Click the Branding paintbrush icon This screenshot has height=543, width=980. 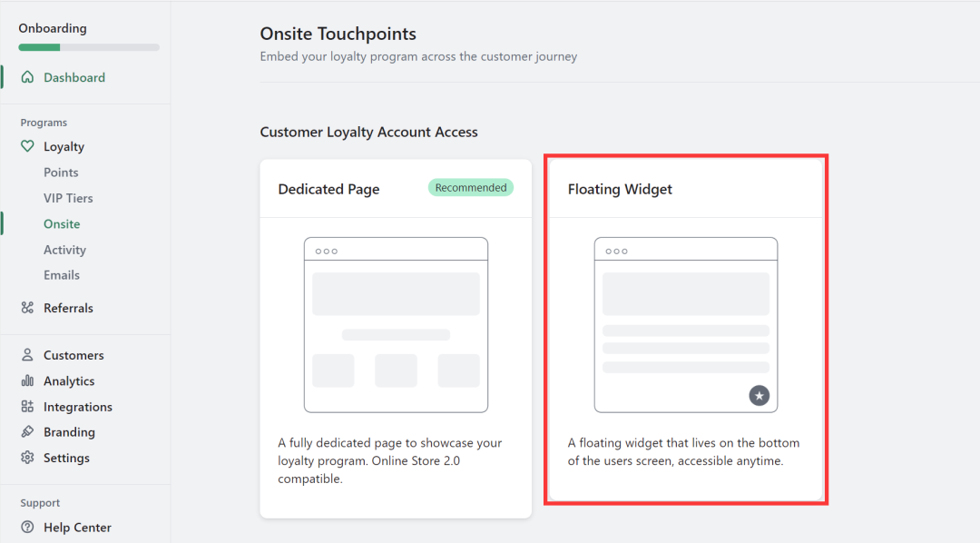pyautogui.click(x=27, y=432)
